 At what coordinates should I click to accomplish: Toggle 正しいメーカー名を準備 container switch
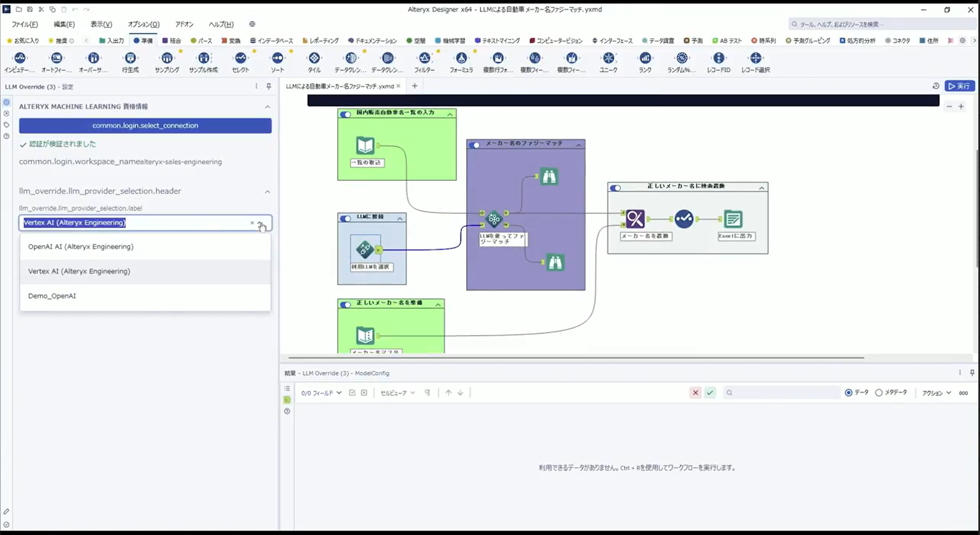[345, 305]
